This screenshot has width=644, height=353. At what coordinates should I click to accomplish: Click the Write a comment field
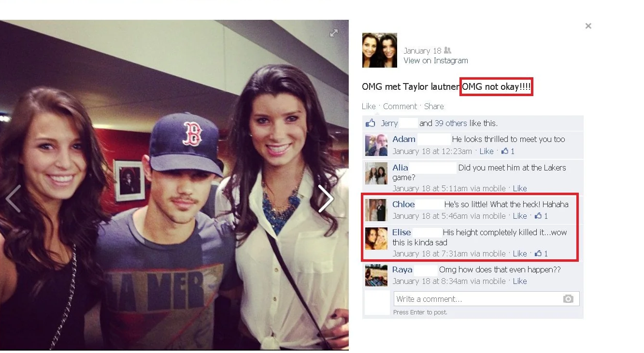(487, 299)
